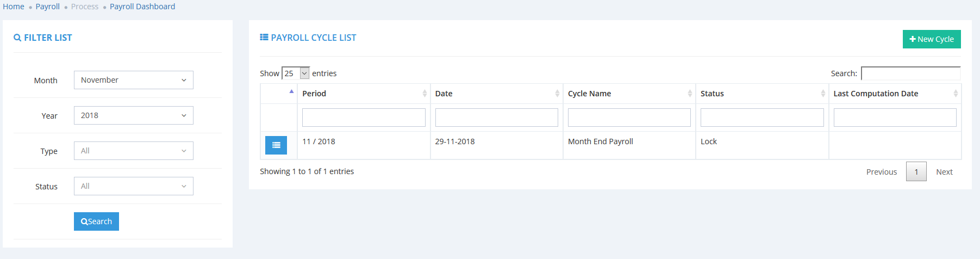
Task: Go to Home breadcrumb link
Action: [x=14, y=7]
